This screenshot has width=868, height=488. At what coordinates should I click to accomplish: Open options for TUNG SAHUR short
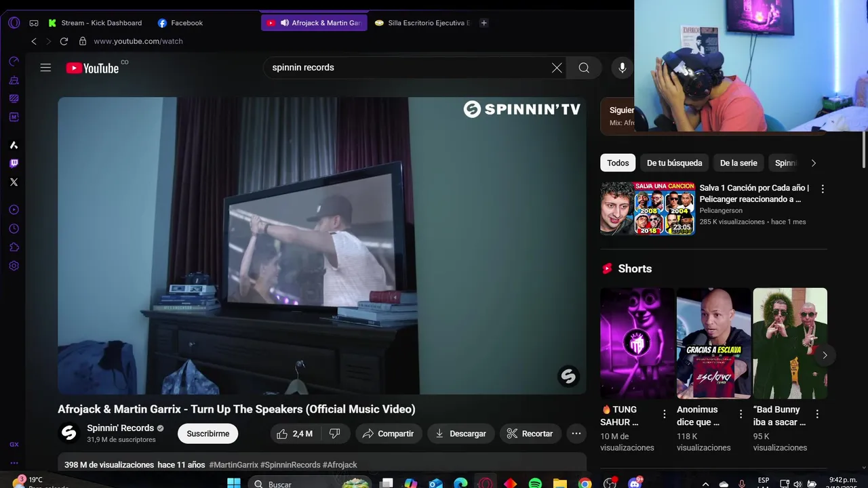click(x=665, y=414)
